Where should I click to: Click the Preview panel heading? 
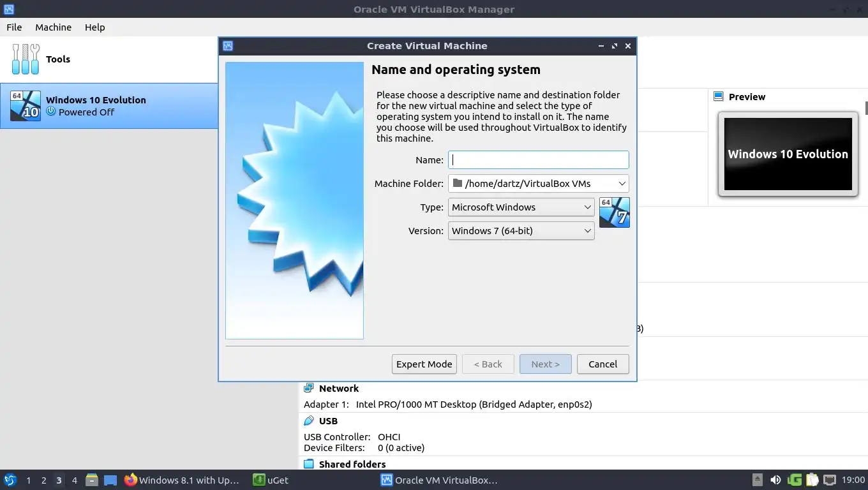click(747, 97)
